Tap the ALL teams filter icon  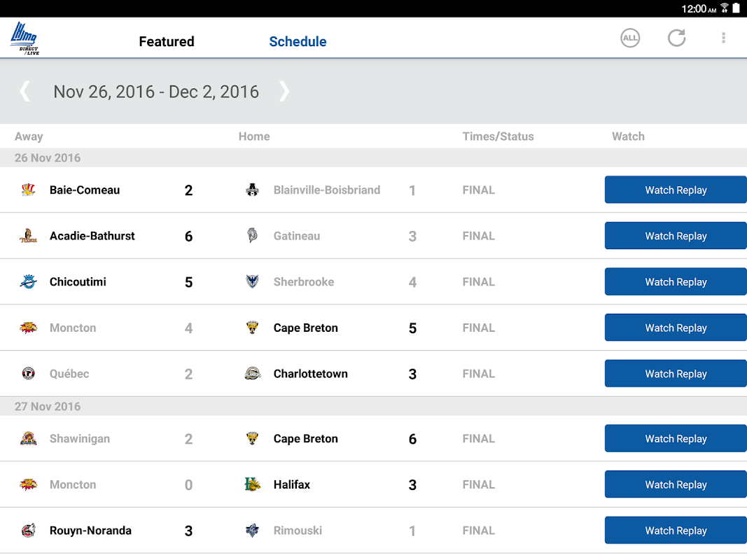630,38
